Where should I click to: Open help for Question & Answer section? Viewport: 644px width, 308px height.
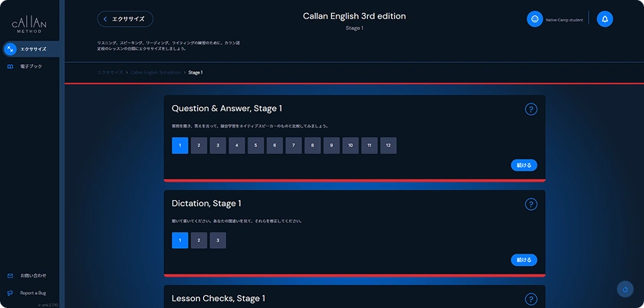531,109
